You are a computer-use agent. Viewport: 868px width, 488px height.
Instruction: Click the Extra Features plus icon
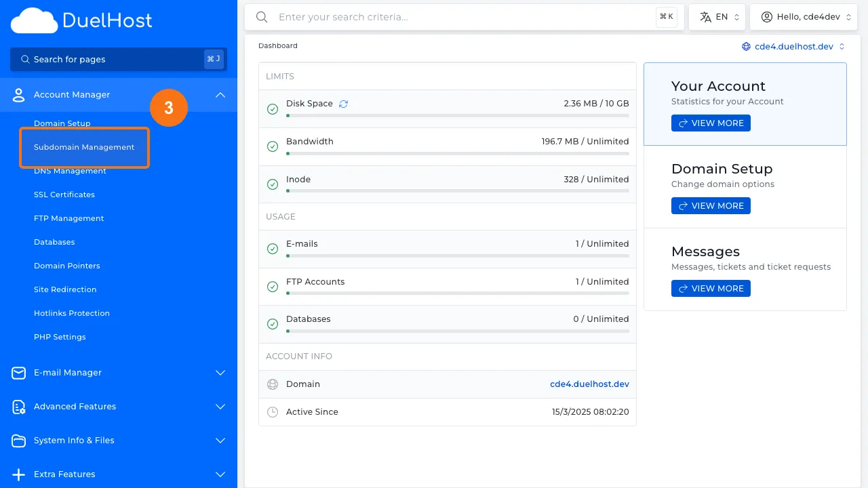coord(18,474)
